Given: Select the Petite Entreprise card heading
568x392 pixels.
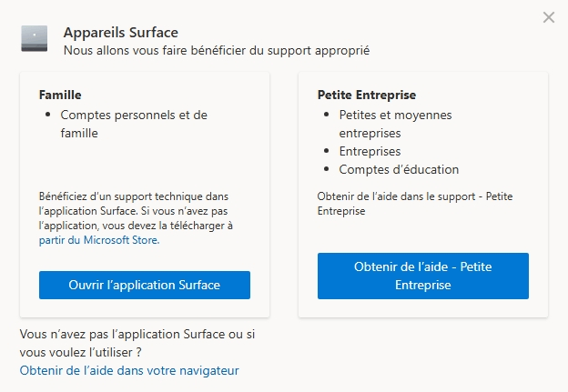Looking at the screenshot, I should [x=366, y=94].
